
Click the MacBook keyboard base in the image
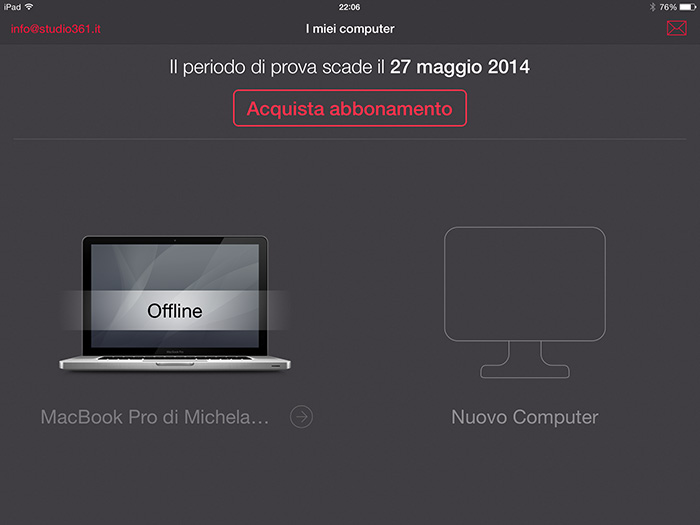(x=175, y=363)
